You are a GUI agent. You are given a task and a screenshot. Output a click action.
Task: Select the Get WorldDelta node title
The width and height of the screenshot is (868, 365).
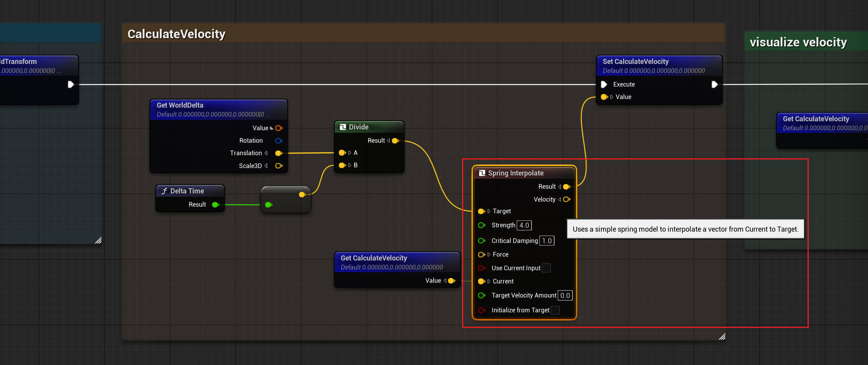pyautogui.click(x=180, y=105)
